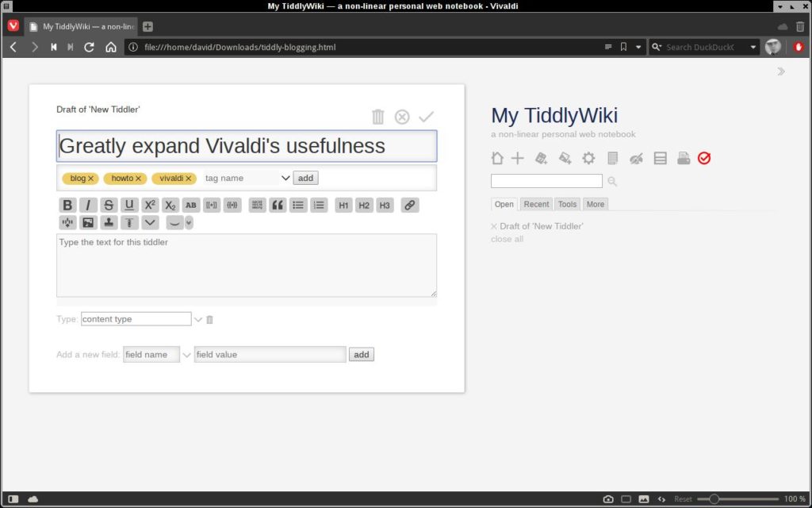Screen dimensions: 812x508
Task: Open the TiddlyWiki print icon
Action: (684, 158)
